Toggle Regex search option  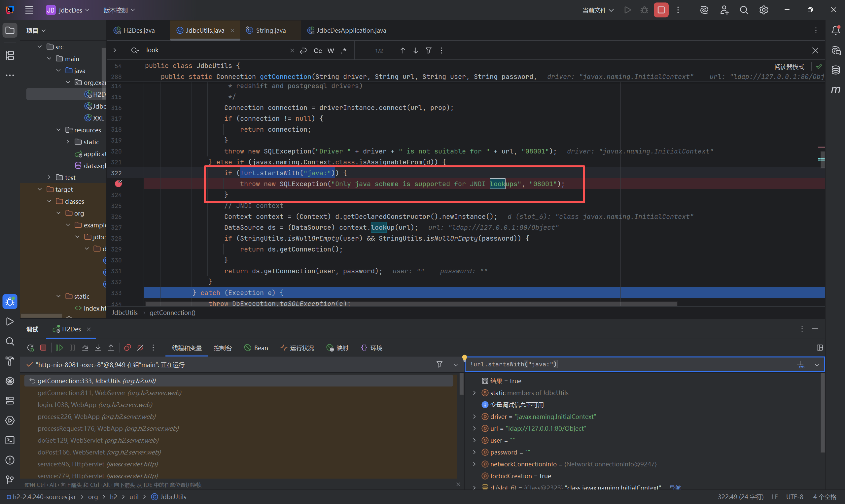pos(343,50)
